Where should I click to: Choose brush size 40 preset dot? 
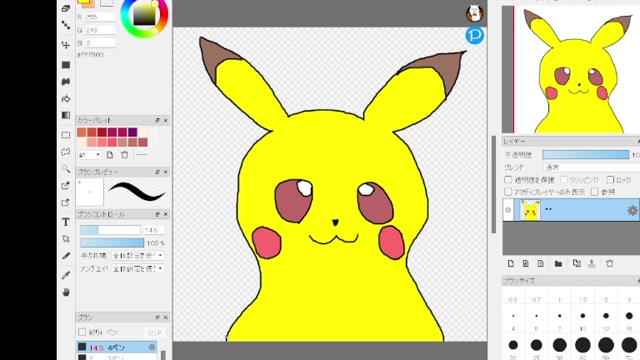(583, 345)
